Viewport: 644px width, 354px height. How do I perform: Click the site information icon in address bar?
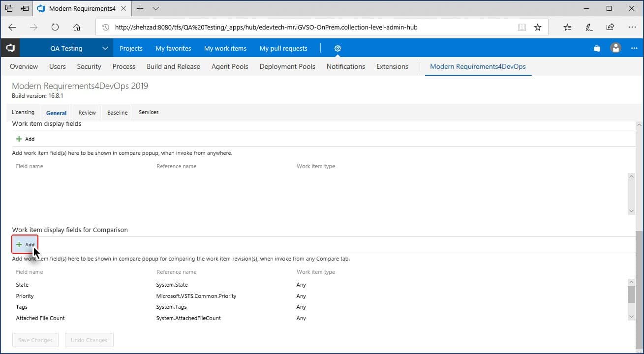coord(106,28)
